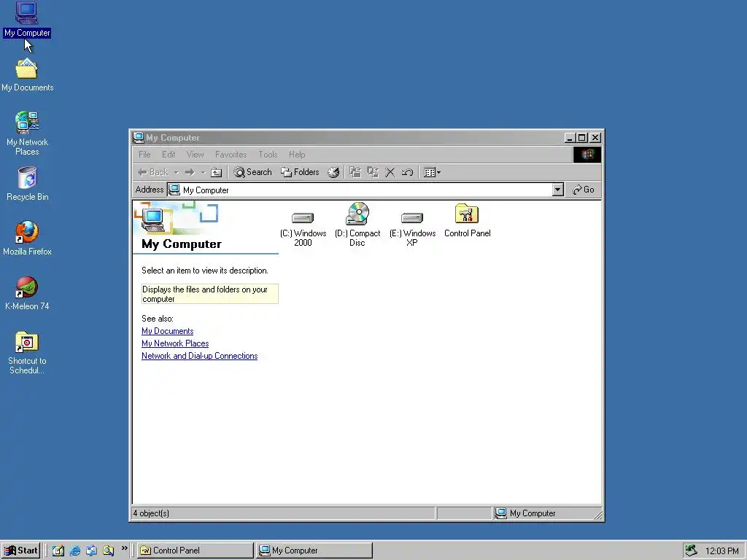Open Network and Dial-up Connections link
The width and height of the screenshot is (747, 560).
[x=199, y=356]
